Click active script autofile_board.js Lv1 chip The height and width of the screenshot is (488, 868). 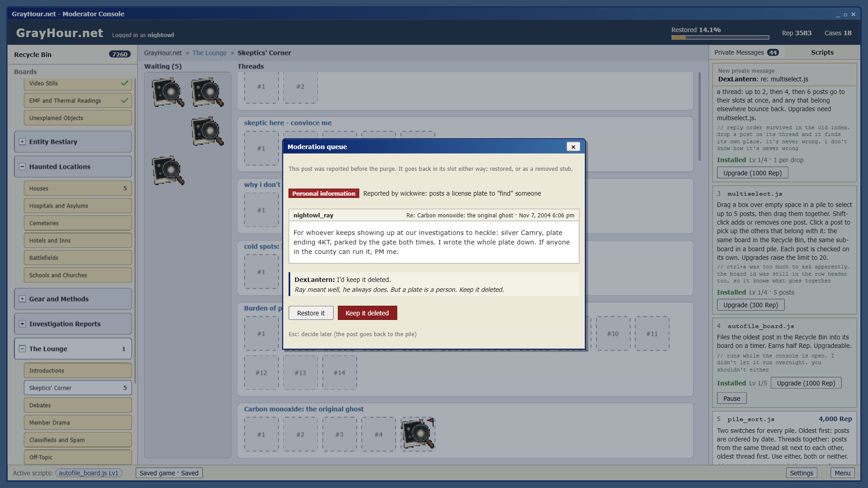pyautogui.click(x=89, y=473)
